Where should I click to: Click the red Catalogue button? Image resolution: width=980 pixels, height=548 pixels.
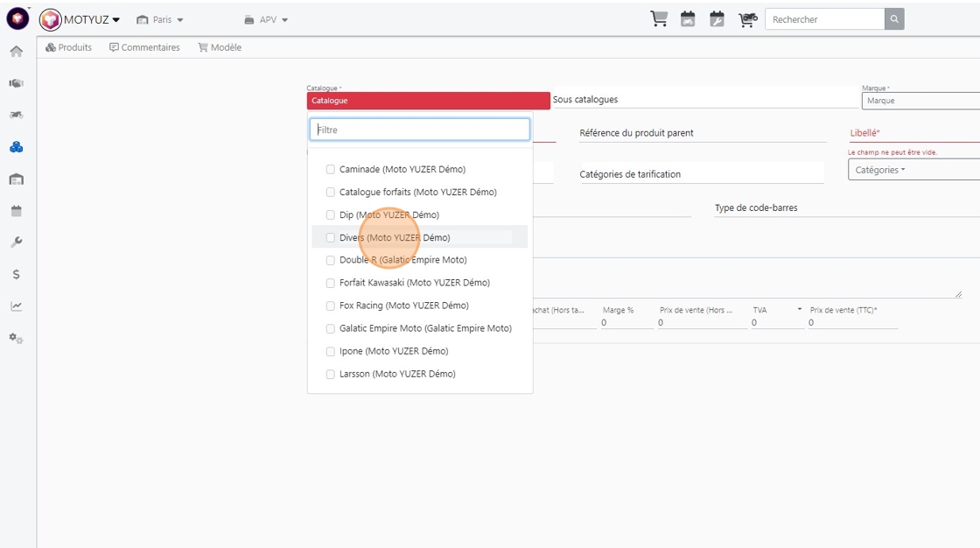[x=428, y=101]
